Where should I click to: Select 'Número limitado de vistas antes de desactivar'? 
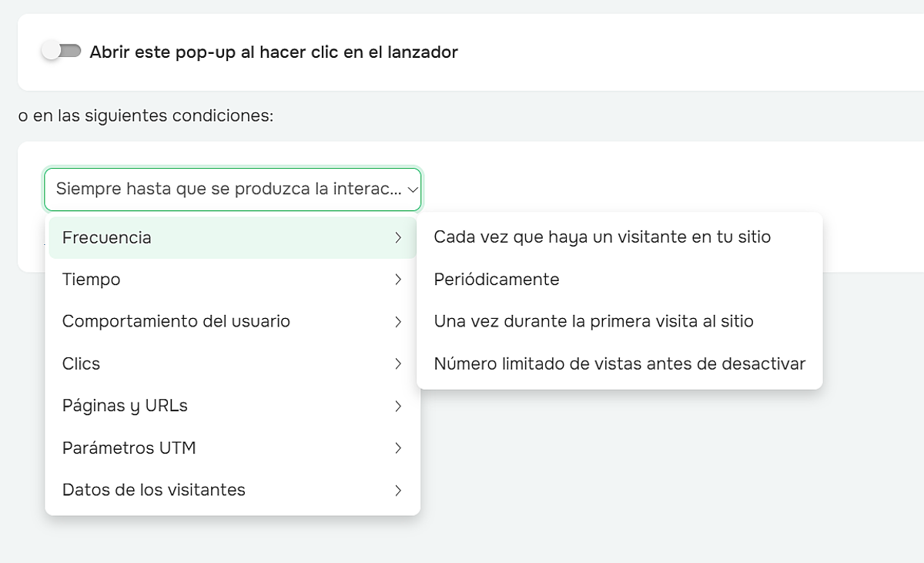click(619, 364)
